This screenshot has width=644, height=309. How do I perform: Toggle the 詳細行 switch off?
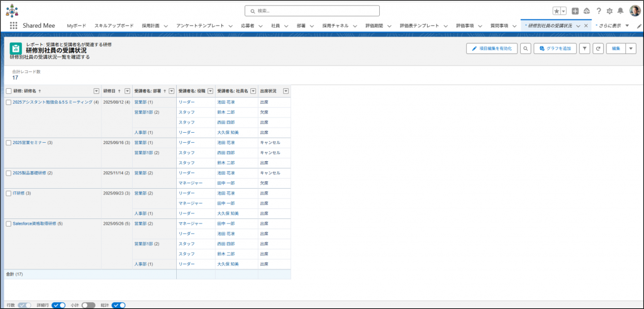point(58,305)
